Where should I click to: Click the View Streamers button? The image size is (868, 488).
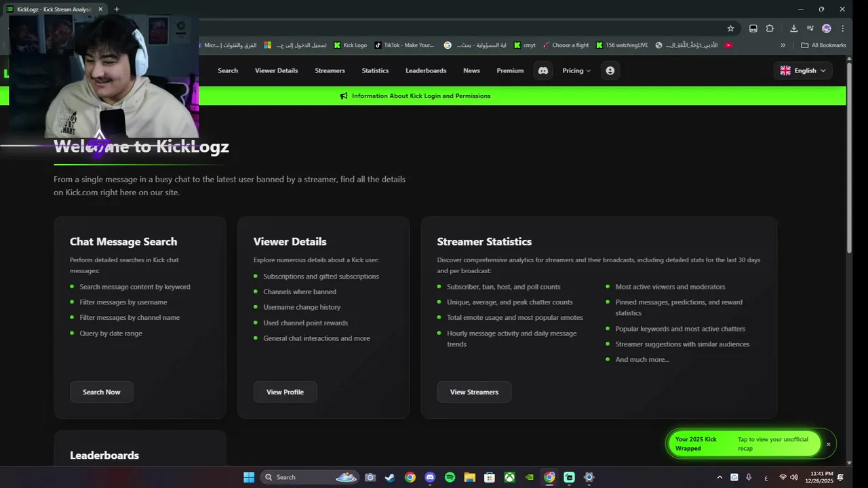pos(474,392)
